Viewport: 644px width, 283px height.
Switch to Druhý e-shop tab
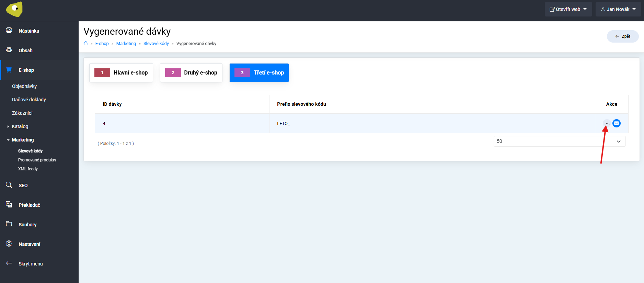click(191, 73)
